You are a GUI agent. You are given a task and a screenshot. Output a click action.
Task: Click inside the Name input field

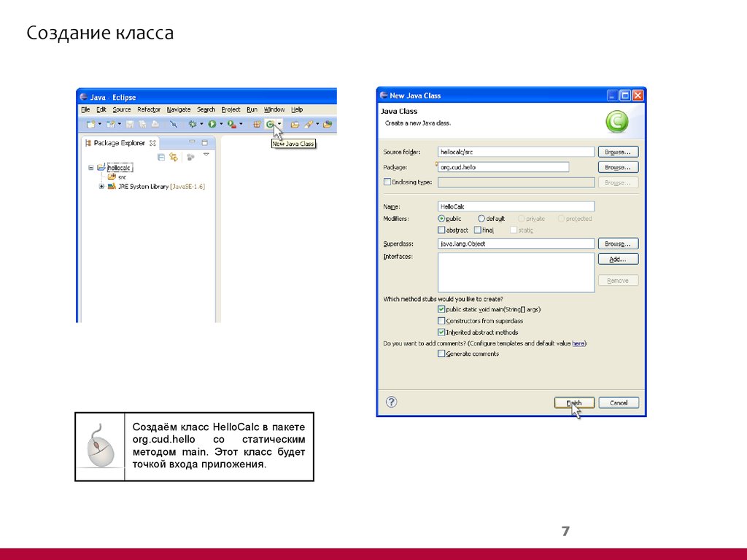(516, 206)
